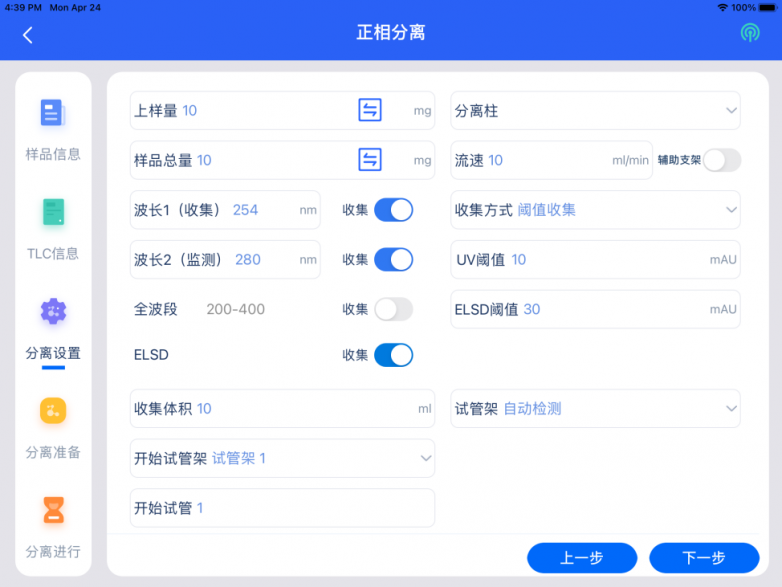Open the 收集方式 dropdown
The image size is (782, 587).
point(595,210)
